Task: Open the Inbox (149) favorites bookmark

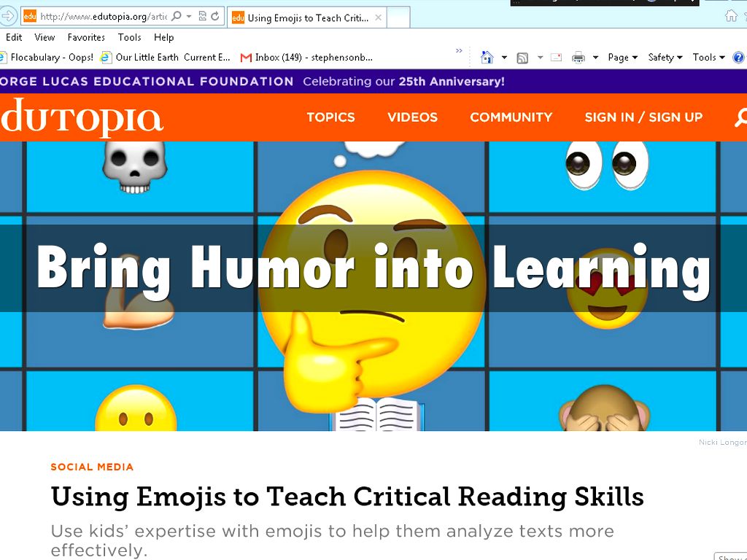Action: (307, 58)
